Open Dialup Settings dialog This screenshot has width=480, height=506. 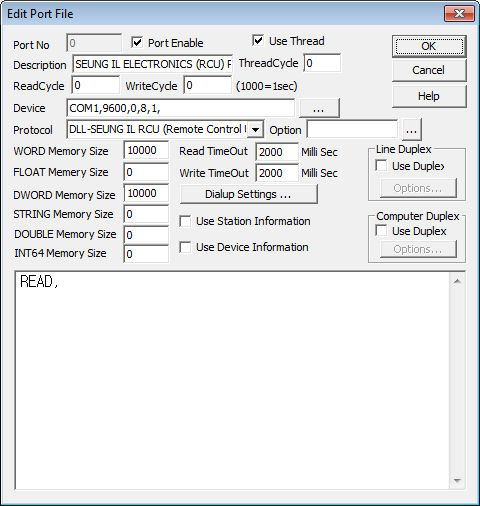click(x=248, y=194)
